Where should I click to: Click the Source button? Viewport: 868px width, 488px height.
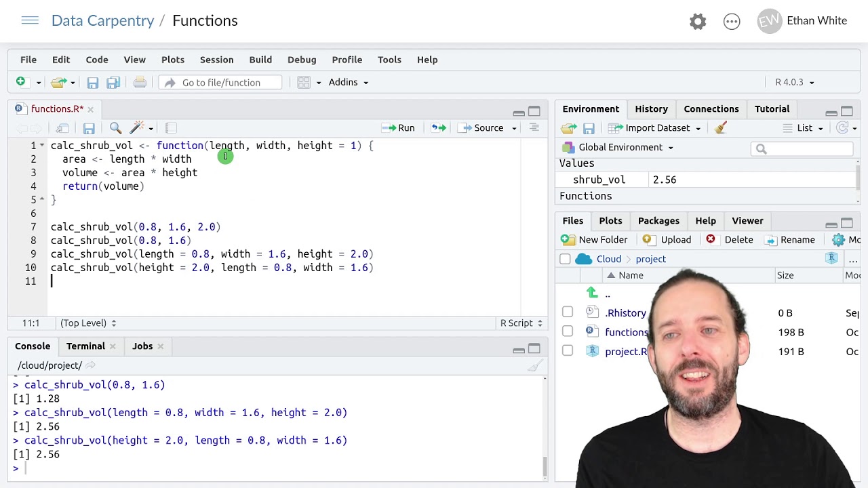tap(481, 127)
